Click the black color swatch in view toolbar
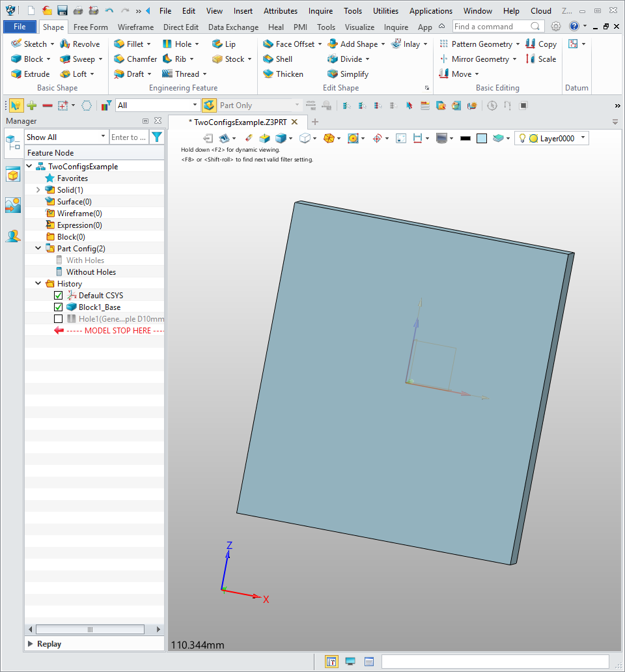The height and width of the screenshot is (672, 625). [x=465, y=138]
